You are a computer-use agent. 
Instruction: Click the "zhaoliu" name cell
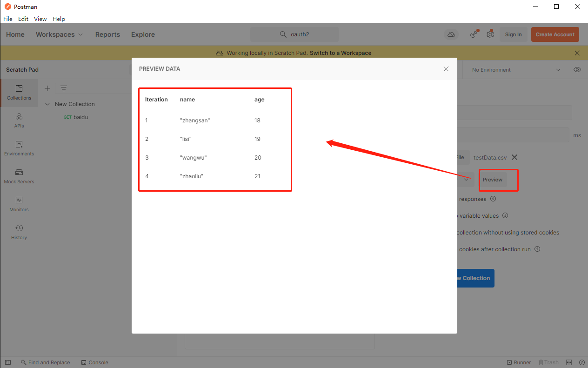click(x=192, y=176)
